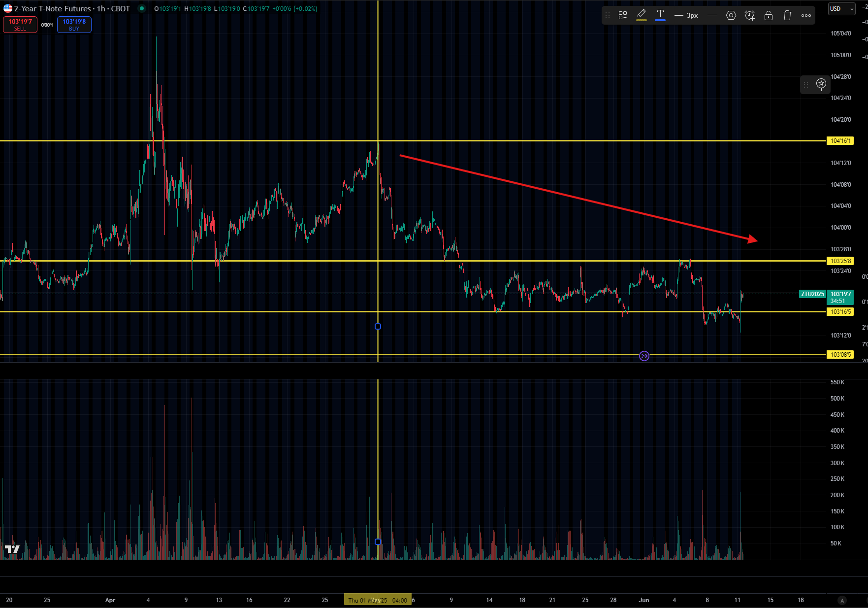This screenshot has width=868, height=608.
Task: Click the Thu 01 May '25 time label
Action: point(377,600)
